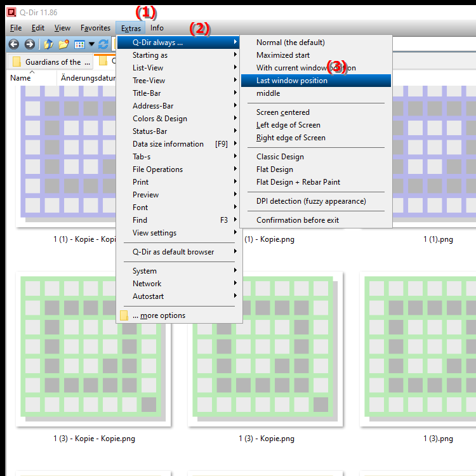Click ... more options entry

click(x=178, y=315)
